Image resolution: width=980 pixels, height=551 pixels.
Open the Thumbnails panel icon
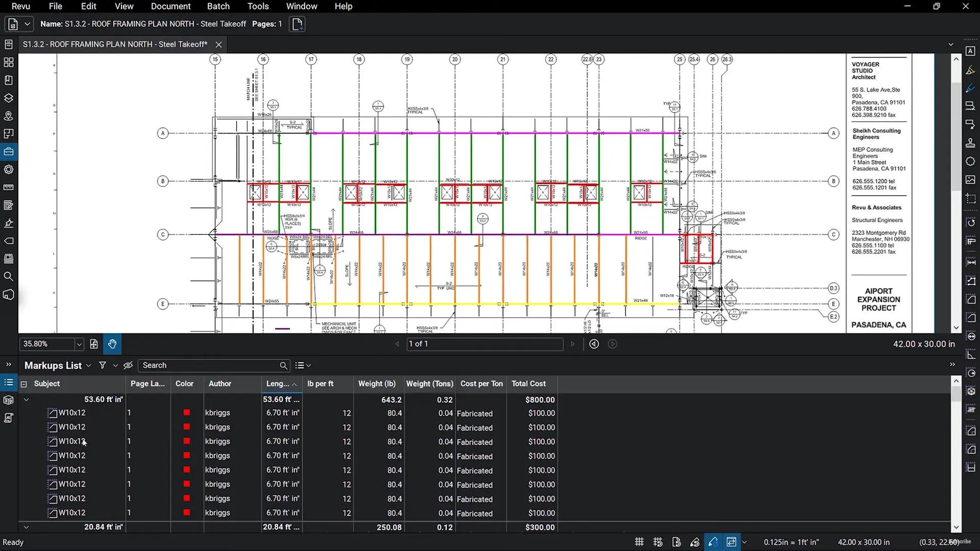(9, 62)
